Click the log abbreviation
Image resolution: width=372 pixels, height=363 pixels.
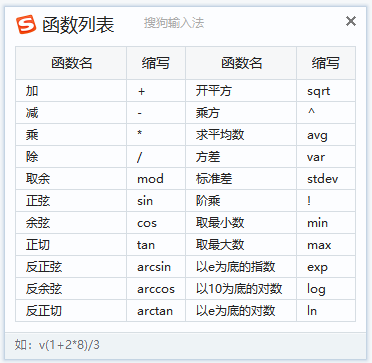click(316, 289)
